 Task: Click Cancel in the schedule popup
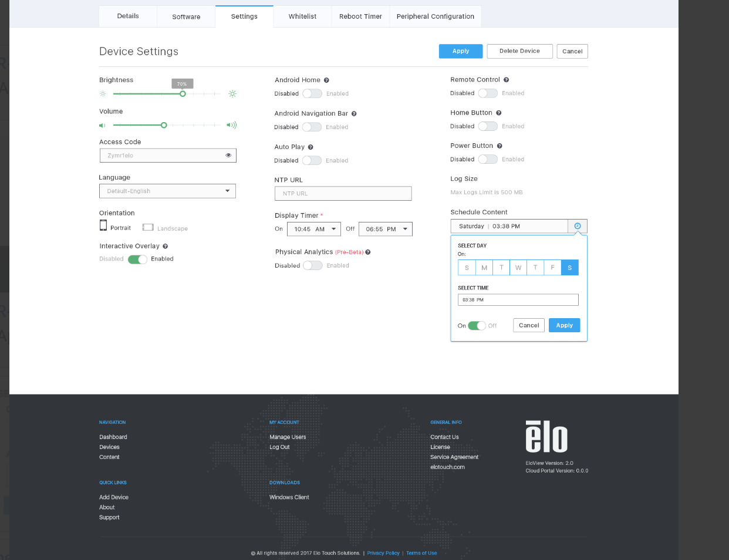click(x=529, y=325)
